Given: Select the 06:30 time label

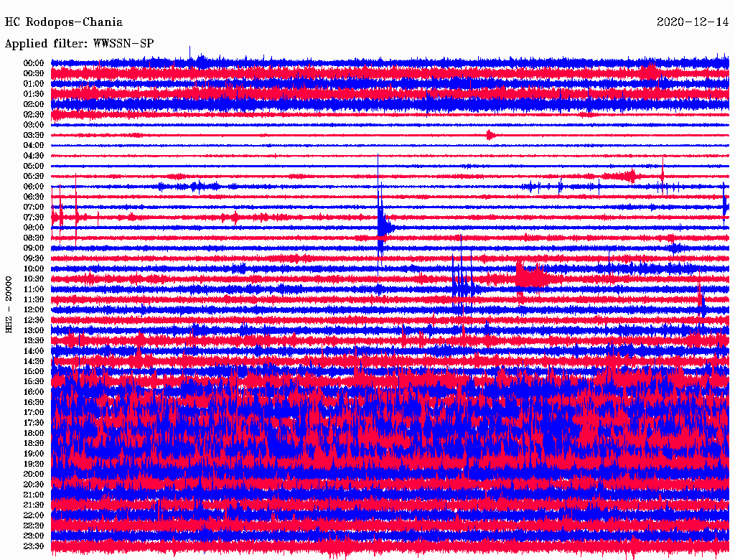Looking at the screenshot, I should coord(34,197).
